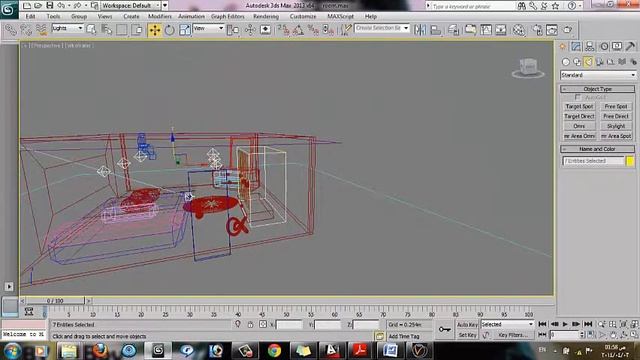640x360 pixels.
Task: Collapse the Object Type rollout
Action: [598, 89]
